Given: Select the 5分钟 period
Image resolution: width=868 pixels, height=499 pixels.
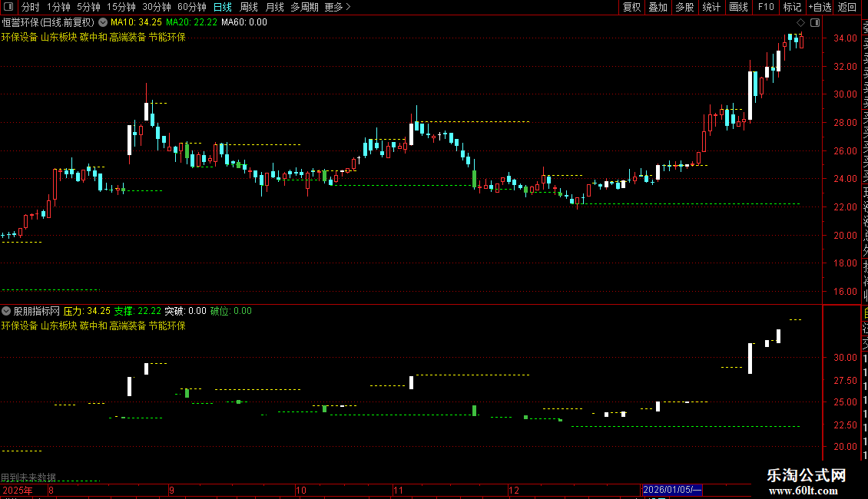Looking at the screenshot, I should (88, 7).
